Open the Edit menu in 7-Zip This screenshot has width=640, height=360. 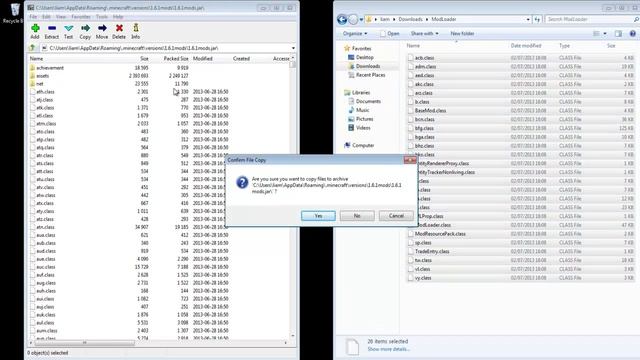tap(47, 17)
